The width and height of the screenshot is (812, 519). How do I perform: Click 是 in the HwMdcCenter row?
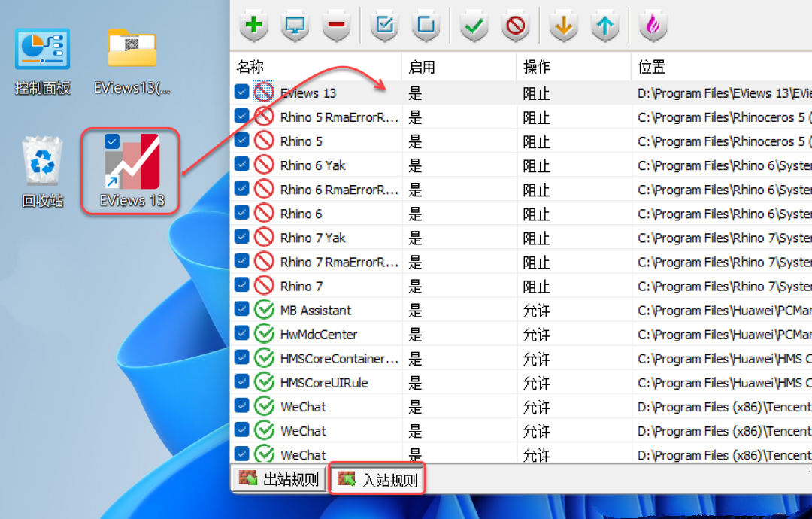pyautogui.click(x=415, y=335)
